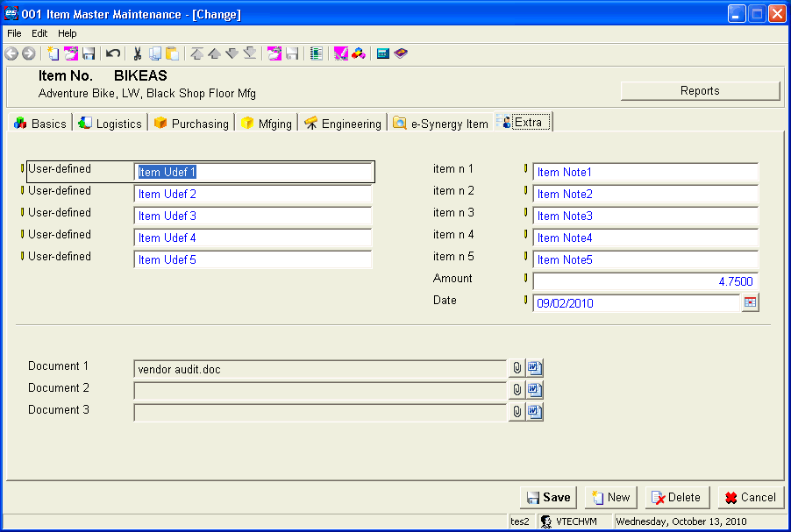This screenshot has height=532, width=791.
Task: Click the Item Udef 5 field
Action: click(253, 259)
